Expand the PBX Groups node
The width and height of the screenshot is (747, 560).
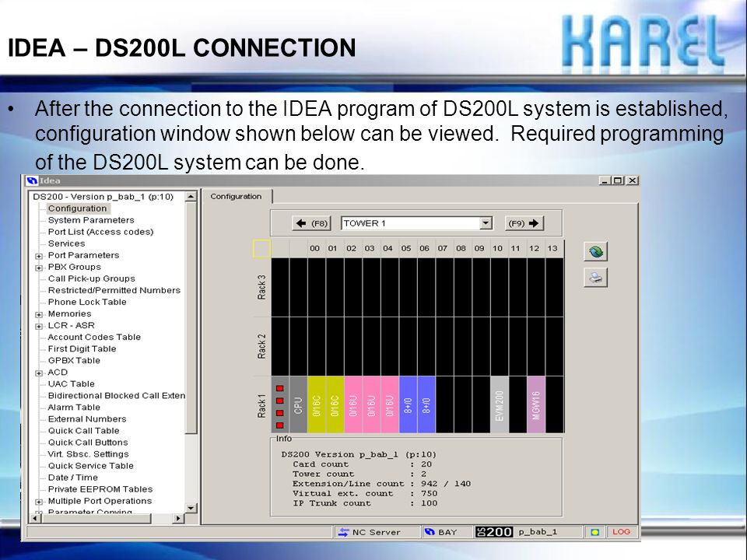(39, 268)
